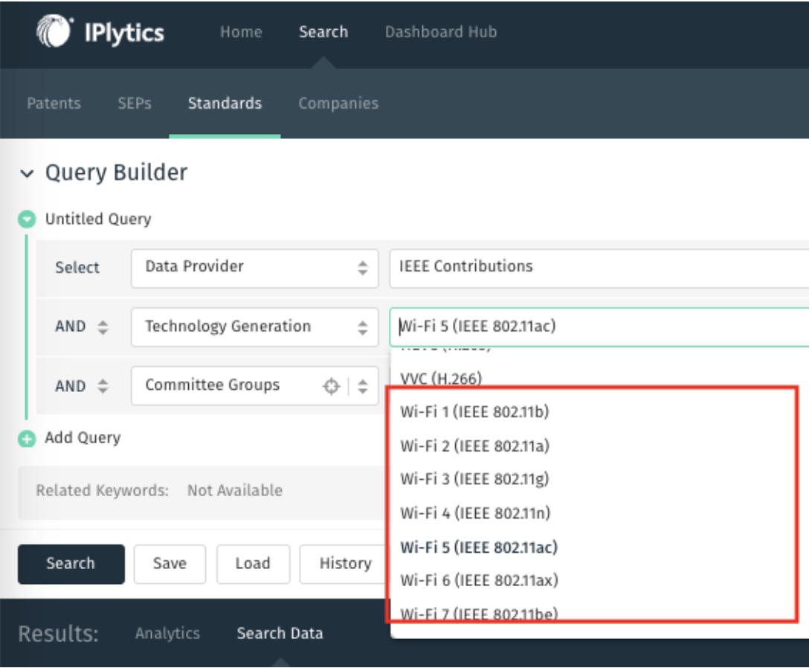The image size is (812, 668).
Task: Open the Search Data results tab
Action: point(280,633)
